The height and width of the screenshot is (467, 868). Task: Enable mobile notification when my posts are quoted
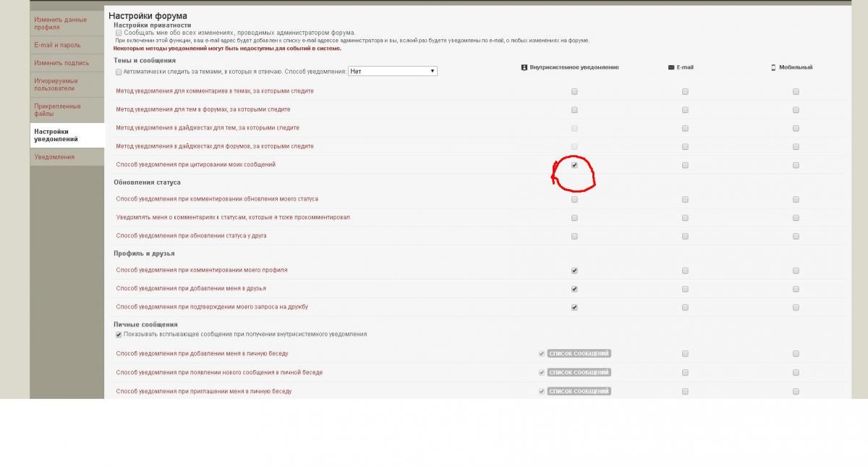(x=796, y=165)
